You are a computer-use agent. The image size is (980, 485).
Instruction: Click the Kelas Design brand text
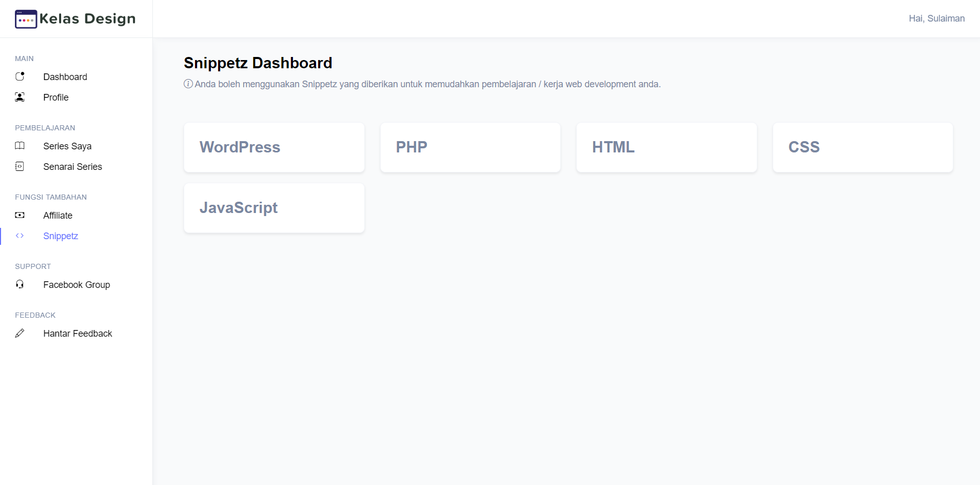87,19
